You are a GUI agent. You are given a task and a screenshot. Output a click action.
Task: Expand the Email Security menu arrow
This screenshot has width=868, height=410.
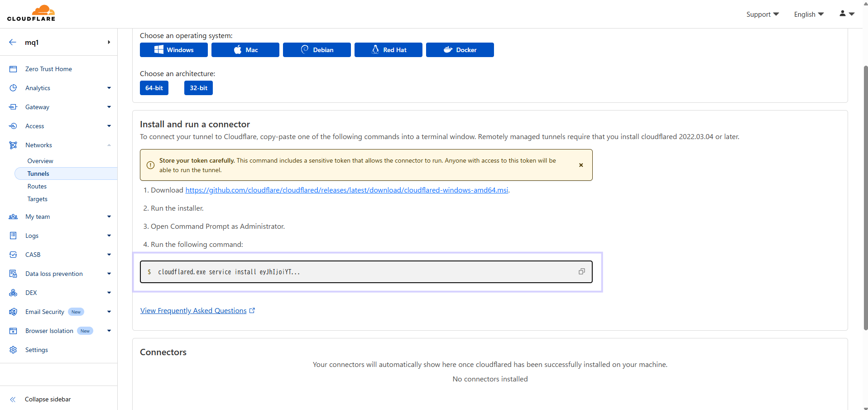(109, 312)
